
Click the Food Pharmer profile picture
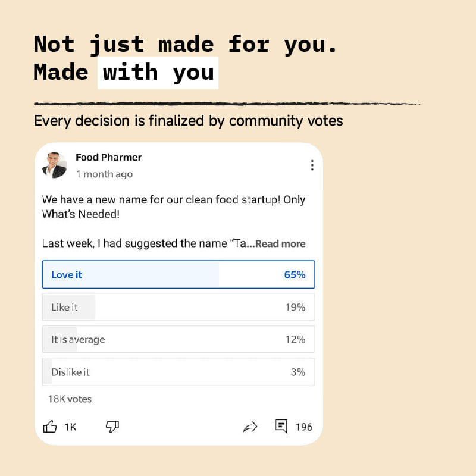pos(55,165)
